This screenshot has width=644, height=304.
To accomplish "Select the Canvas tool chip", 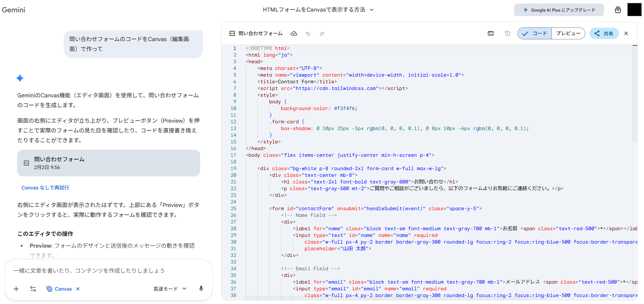I will [59, 289].
